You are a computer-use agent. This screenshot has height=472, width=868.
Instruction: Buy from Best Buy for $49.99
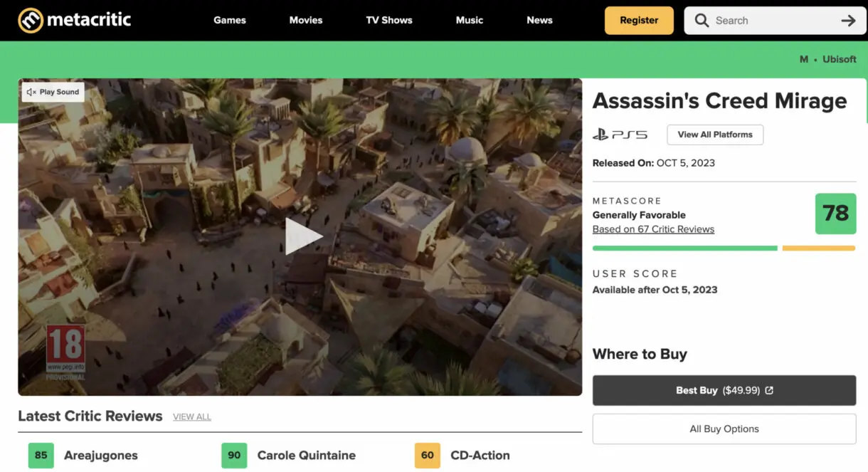pyautogui.click(x=724, y=390)
